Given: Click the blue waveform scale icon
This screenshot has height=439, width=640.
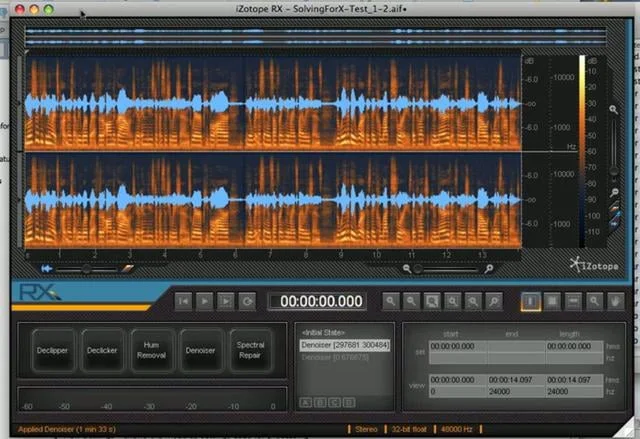Looking at the screenshot, I should coord(615,222).
